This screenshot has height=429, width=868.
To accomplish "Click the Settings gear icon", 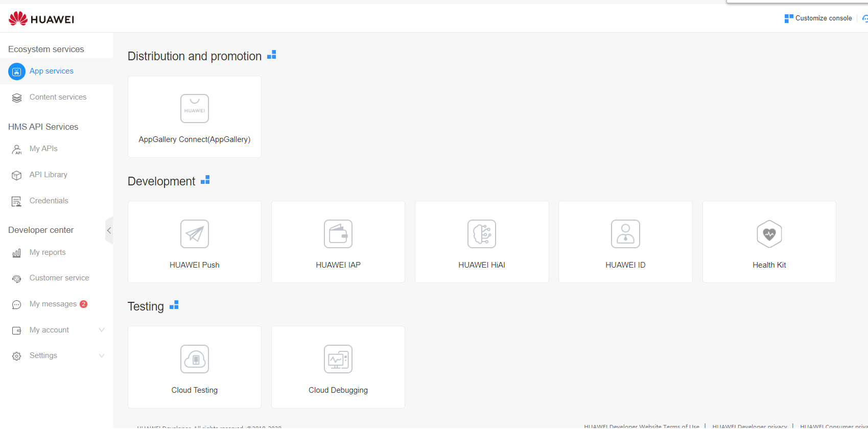I will (x=17, y=356).
